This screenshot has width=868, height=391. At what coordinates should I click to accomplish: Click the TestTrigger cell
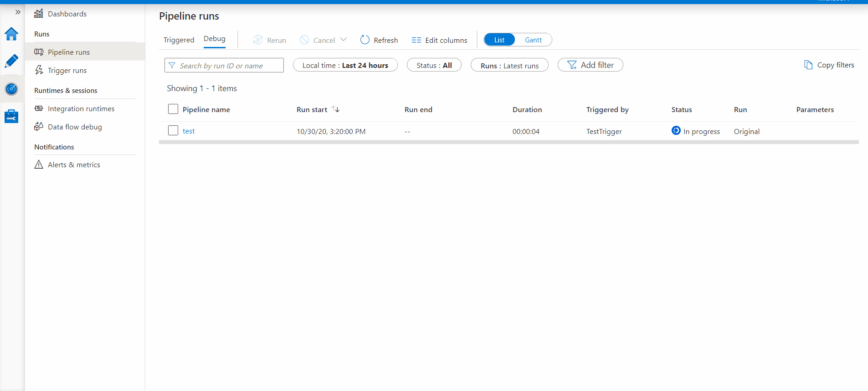pos(604,131)
